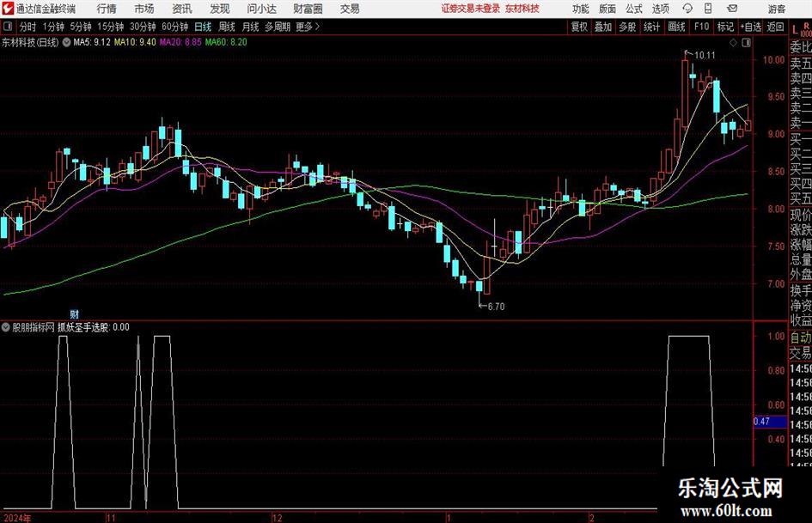Screen dimensions: 812x523
Task: Open the 交易 menu
Action: tap(350, 9)
